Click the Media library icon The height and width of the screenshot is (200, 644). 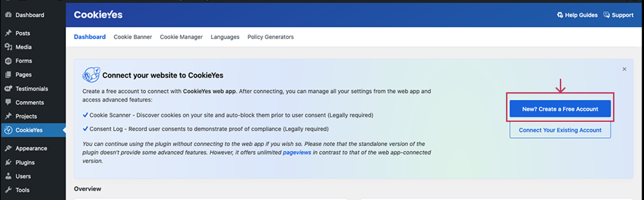pyautogui.click(x=8, y=47)
